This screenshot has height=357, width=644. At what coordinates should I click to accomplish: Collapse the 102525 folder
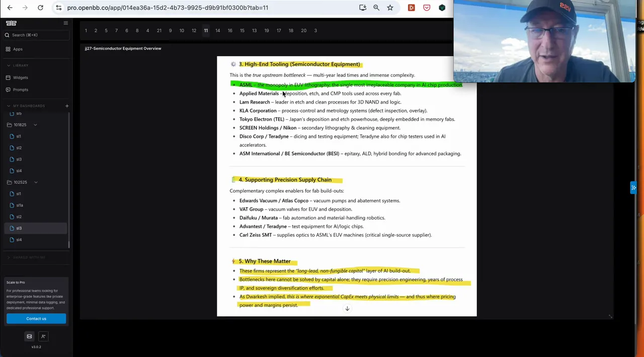tap(36, 182)
